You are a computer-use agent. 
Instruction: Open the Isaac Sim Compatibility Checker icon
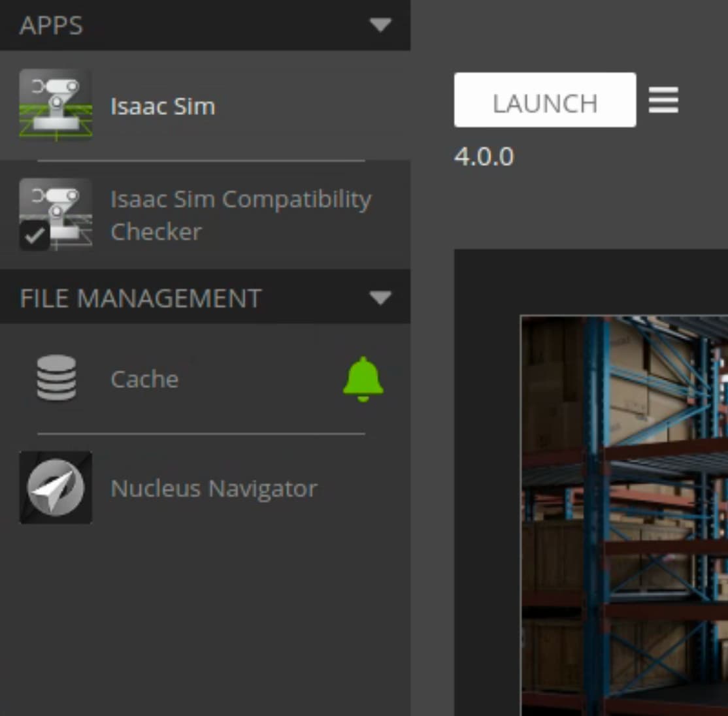56,214
